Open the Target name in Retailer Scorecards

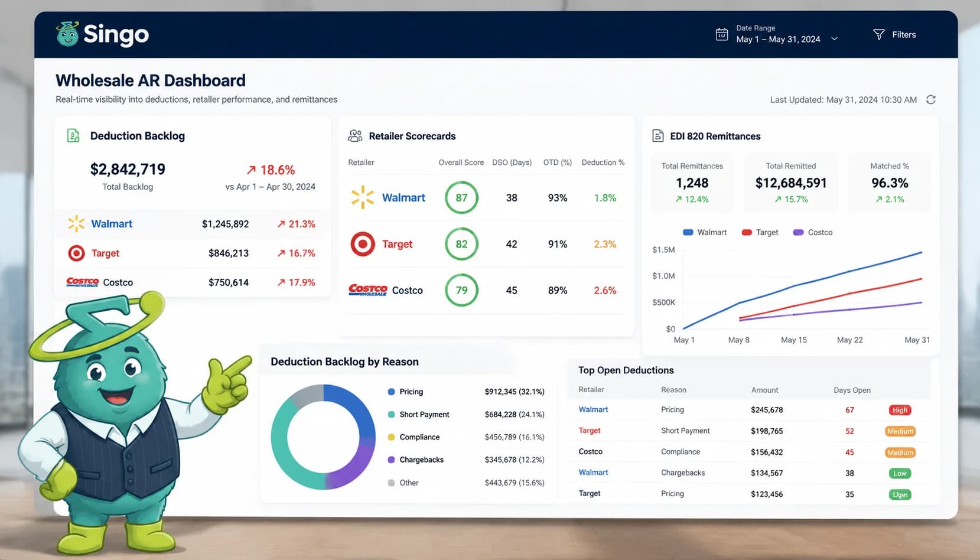tap(397, 244)
